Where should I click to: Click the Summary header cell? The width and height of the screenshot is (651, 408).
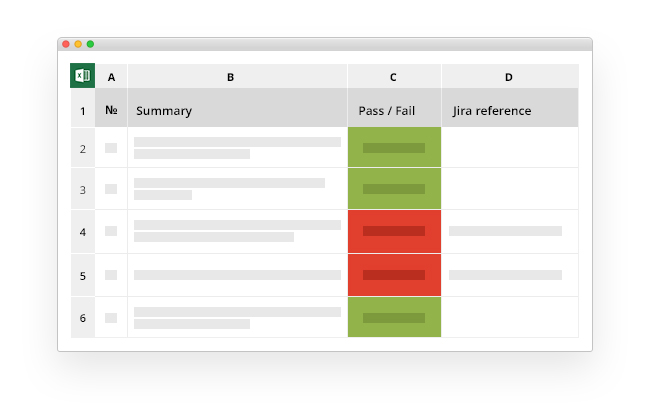click(x=237, y=110)
